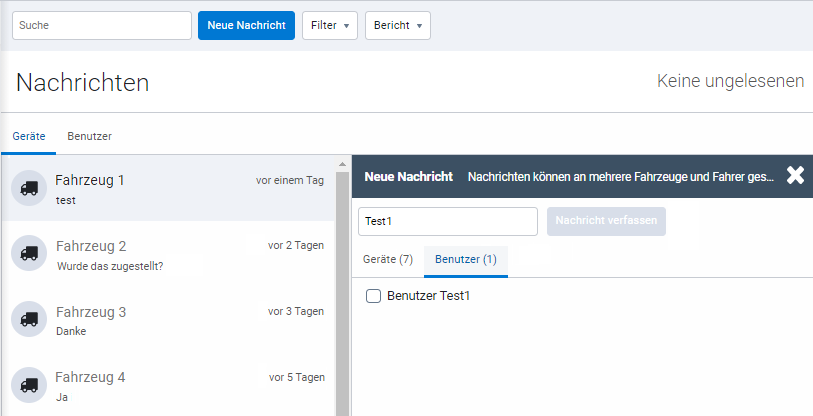This screenshot has width=813, height=416.
Task: Close the Neue Nachricht panel
Action: click(795, 176)
